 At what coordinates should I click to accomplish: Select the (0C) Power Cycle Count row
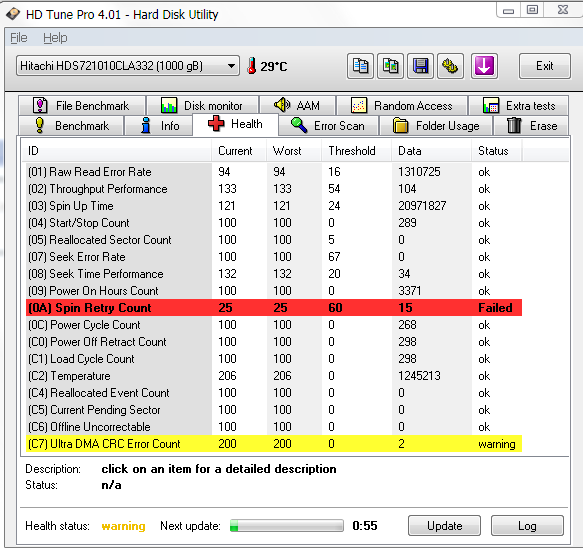click(x=274, y=325)
